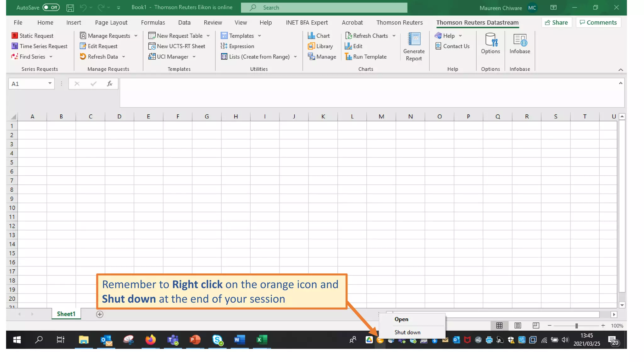Image resolution: width=644 pixels, height=362 pixels.
Task: Click the vertical scrollbar down arrow
Action: coord(622,305)
